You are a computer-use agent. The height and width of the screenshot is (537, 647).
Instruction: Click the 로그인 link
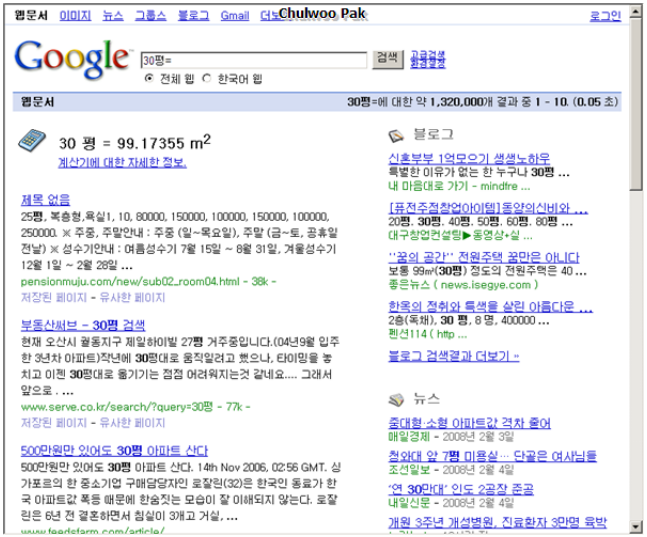pyautogui.click(x=605, y=16)
